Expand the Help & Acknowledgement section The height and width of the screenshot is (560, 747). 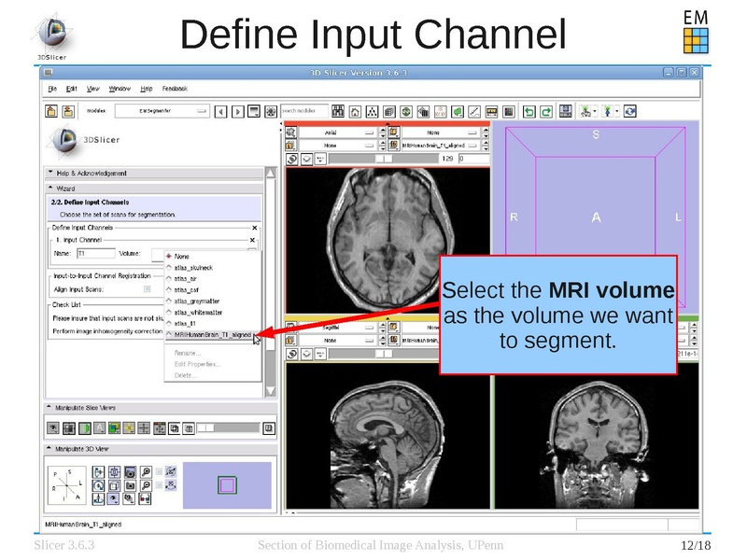point(49,173)
